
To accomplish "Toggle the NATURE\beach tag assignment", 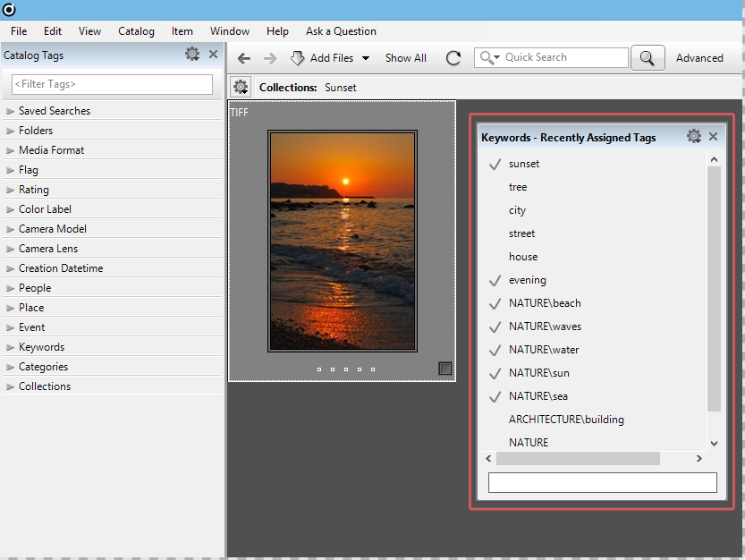I will coord(494,302).
